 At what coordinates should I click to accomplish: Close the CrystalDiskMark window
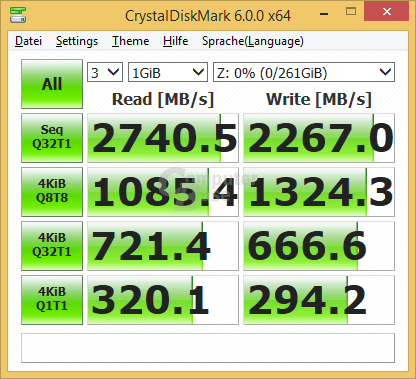[x=387, y=11]
